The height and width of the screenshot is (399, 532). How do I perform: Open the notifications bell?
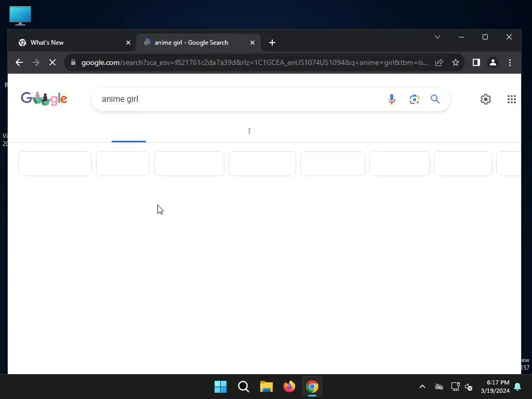pyautogui.click(x=518, y=387)
